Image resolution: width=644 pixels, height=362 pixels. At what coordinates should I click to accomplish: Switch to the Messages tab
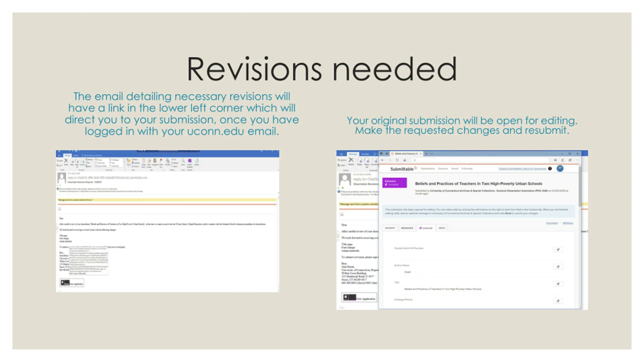click(407, 228)
